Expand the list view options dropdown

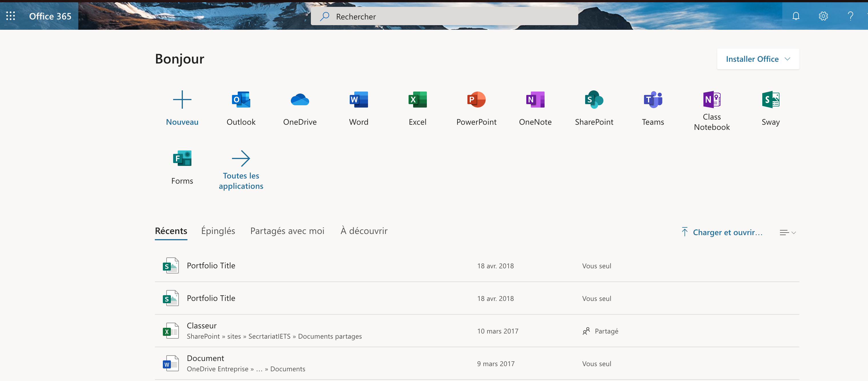788,233
